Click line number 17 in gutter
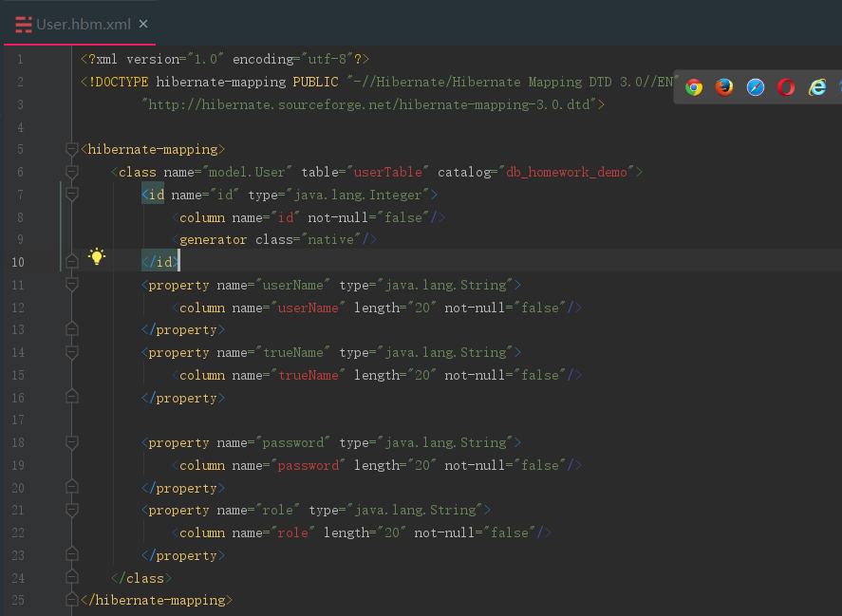 click(x=18, y=420)
